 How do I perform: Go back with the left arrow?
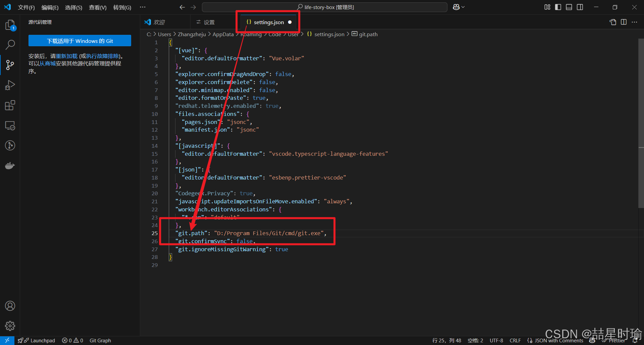coord(182,7)
